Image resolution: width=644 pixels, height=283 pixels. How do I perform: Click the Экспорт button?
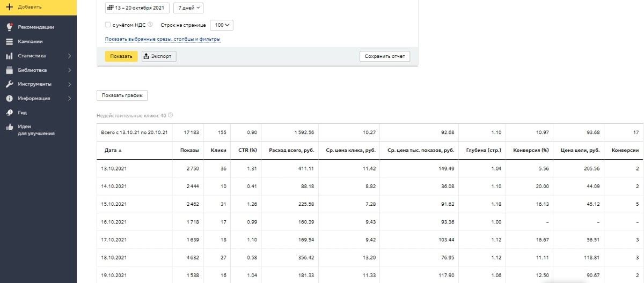[159, 56]
